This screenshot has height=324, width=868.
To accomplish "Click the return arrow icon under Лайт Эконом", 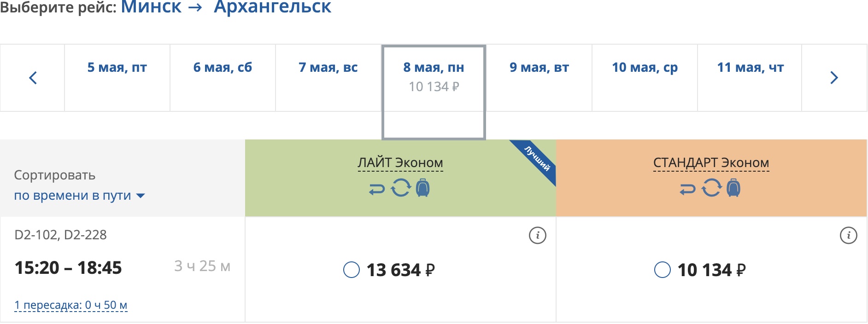I will [x=377, y=189].
